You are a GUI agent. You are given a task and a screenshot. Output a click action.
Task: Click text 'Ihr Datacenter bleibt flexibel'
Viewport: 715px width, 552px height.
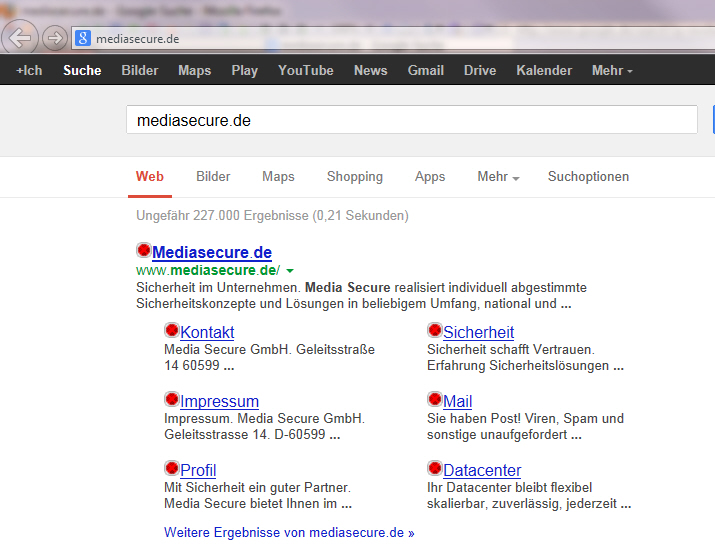click(x=509, y=487)
